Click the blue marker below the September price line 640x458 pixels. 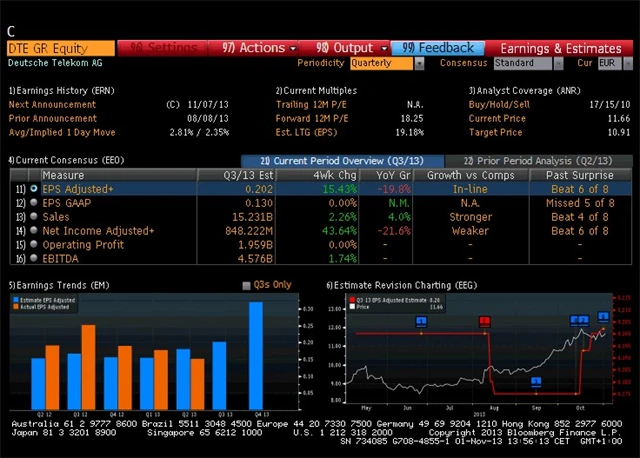536,381
